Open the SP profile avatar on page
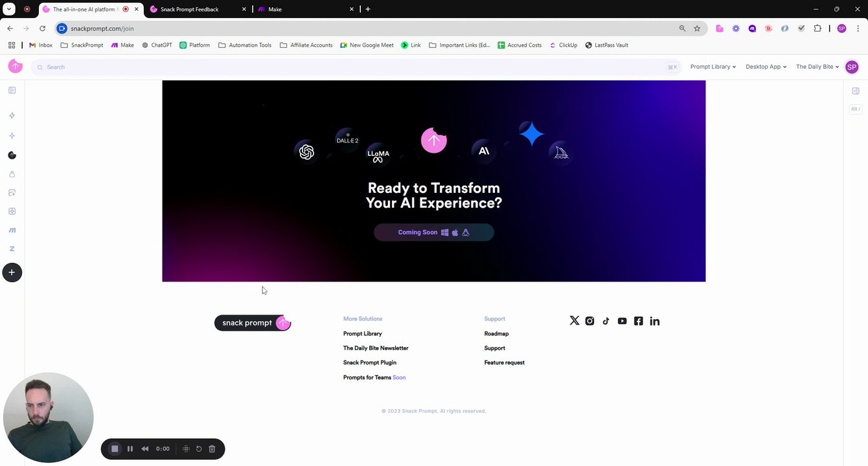Screen dimensions: 868x466 pos(852,67)
